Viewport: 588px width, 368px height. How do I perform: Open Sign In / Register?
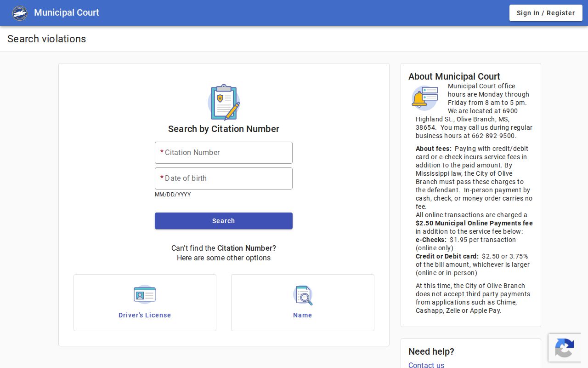pyautogui.click(x=546, y=13)
